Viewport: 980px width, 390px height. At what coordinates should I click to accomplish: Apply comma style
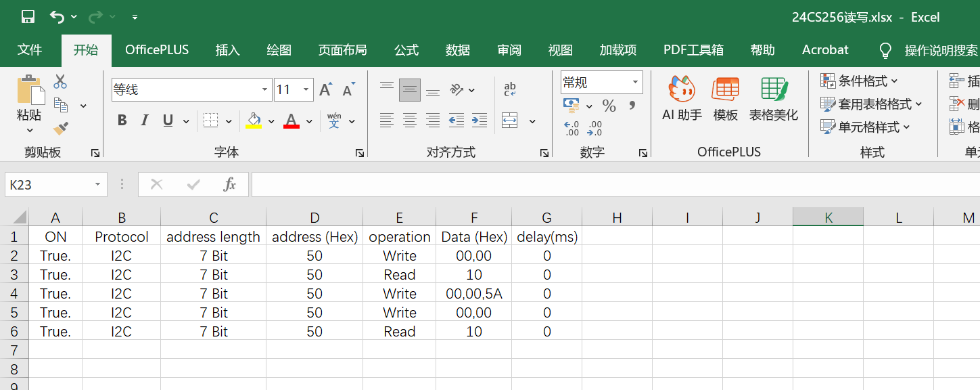(632, 106)
